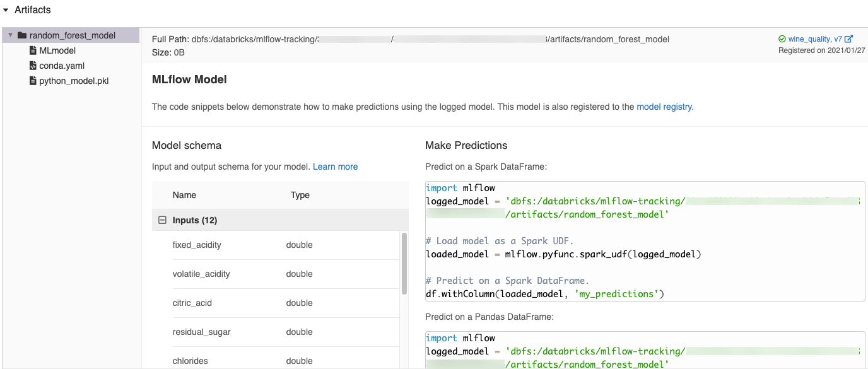The width and height of the screenshot is (868, 369).
Task: Click the green verified checkmark beside wine_quality
Action: [x=782, y=38]
